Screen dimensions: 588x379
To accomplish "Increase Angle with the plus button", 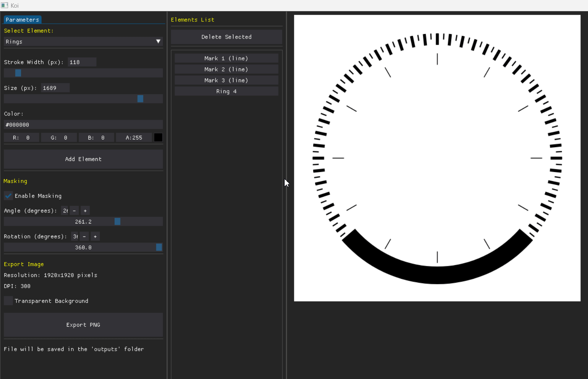I will 85,211.
